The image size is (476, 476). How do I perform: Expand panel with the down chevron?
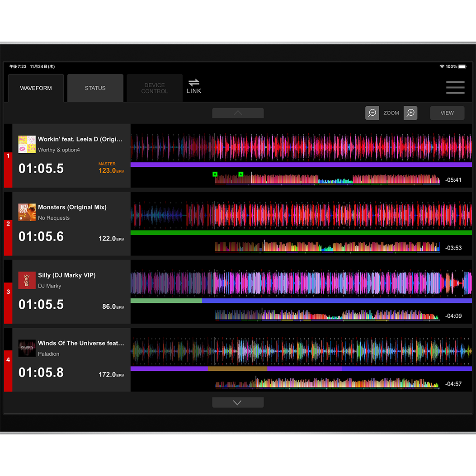(x=238, y=402)
